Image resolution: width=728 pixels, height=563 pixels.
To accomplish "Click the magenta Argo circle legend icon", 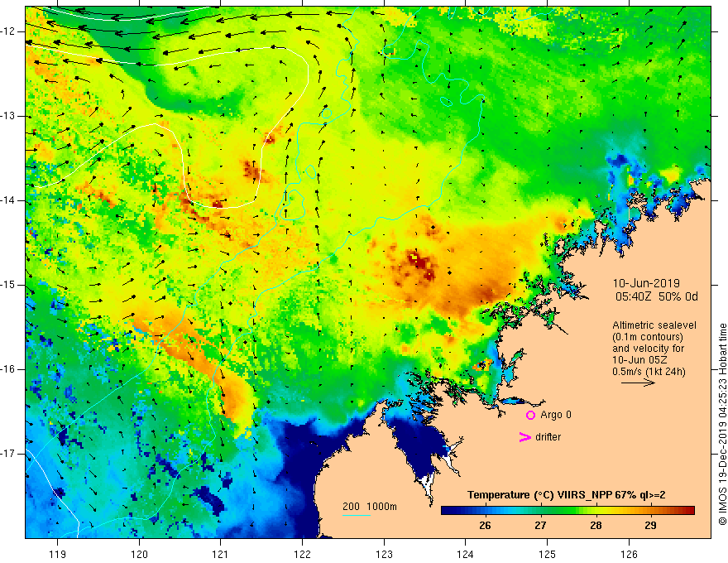I will point(530,415).
